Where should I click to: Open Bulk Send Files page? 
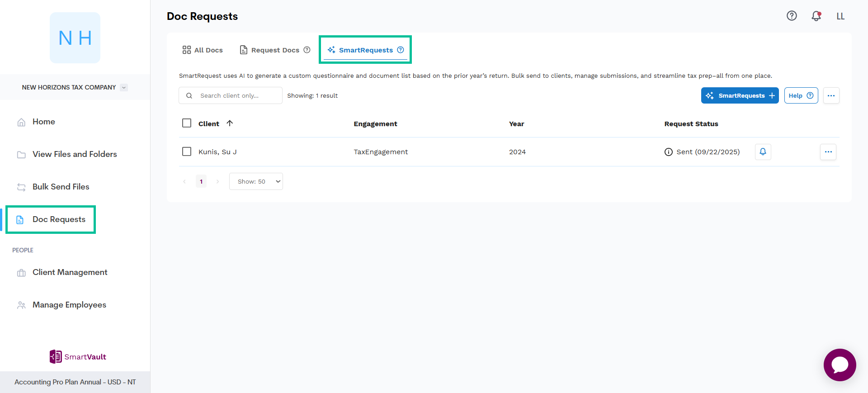pyautogui.click(x=53, y=187)
